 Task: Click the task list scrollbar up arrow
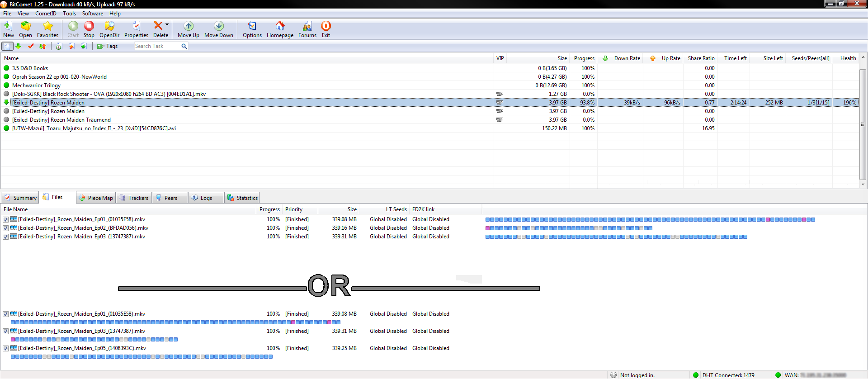point(863,57)
